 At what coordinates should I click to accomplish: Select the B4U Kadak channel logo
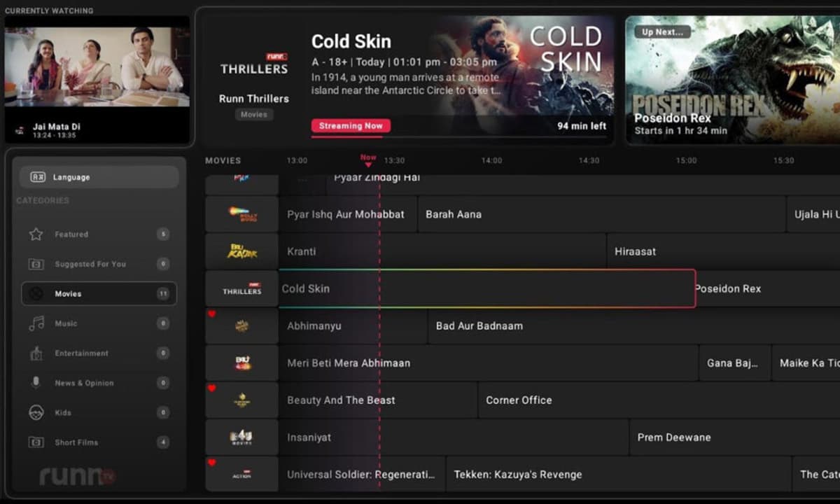242,251
